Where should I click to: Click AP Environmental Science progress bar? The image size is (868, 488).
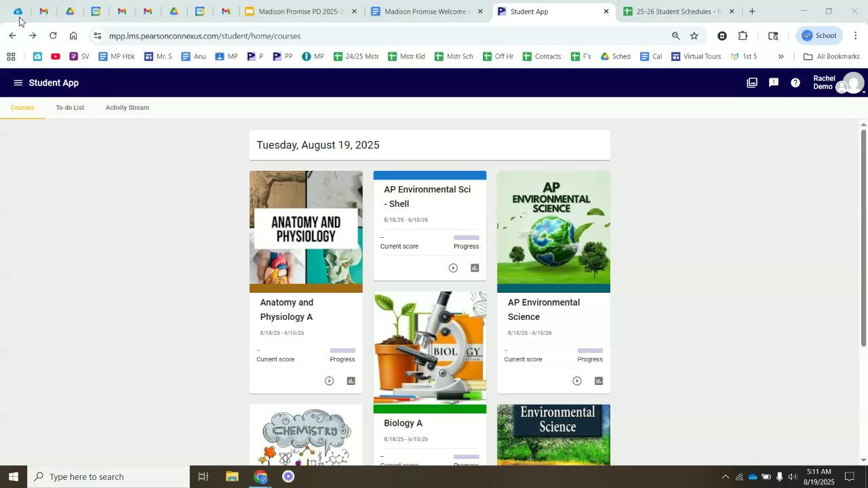(x=590, y=350)
